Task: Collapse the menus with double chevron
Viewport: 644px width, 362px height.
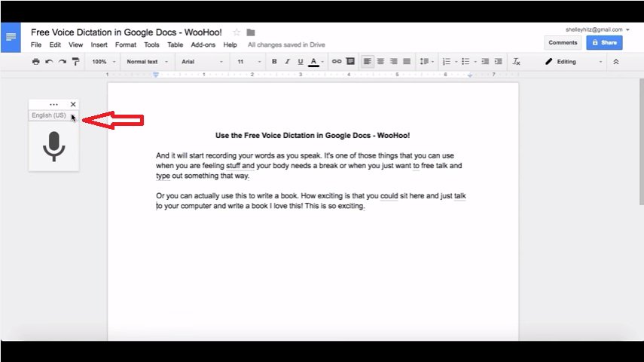Action: 616,62
